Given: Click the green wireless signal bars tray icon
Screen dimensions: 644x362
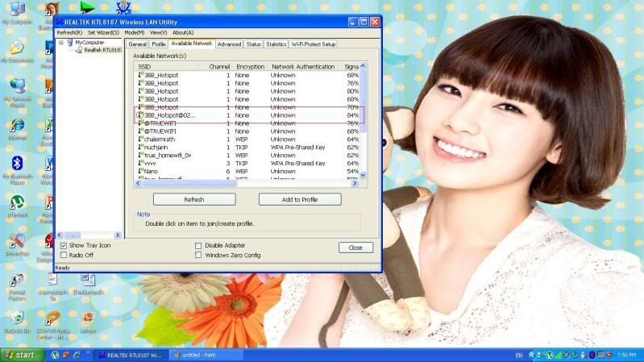Looking at the screenshot, I should (557, 355).
